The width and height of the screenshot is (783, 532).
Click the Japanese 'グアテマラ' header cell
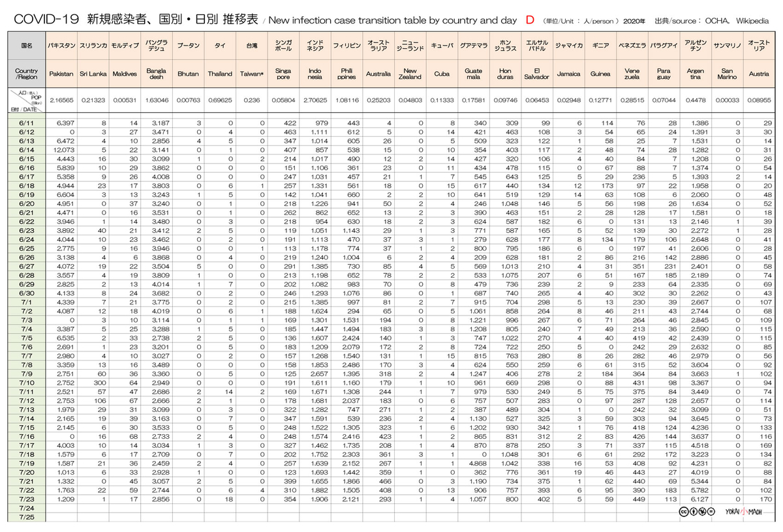pos(474,46)
